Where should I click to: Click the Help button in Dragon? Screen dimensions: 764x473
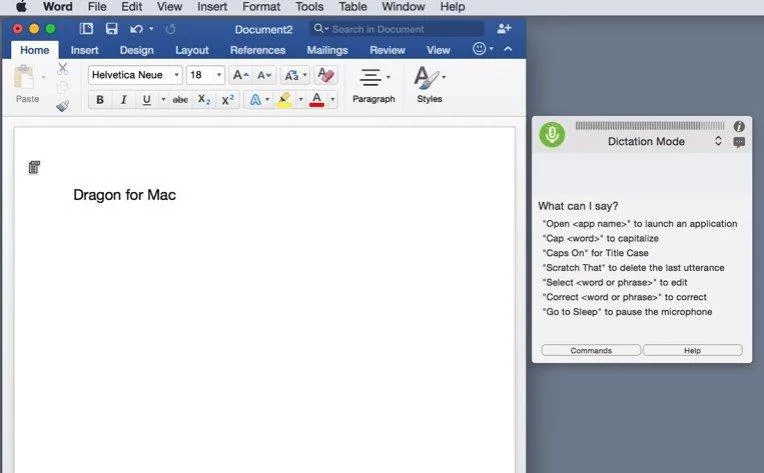(x=692, y=350)
